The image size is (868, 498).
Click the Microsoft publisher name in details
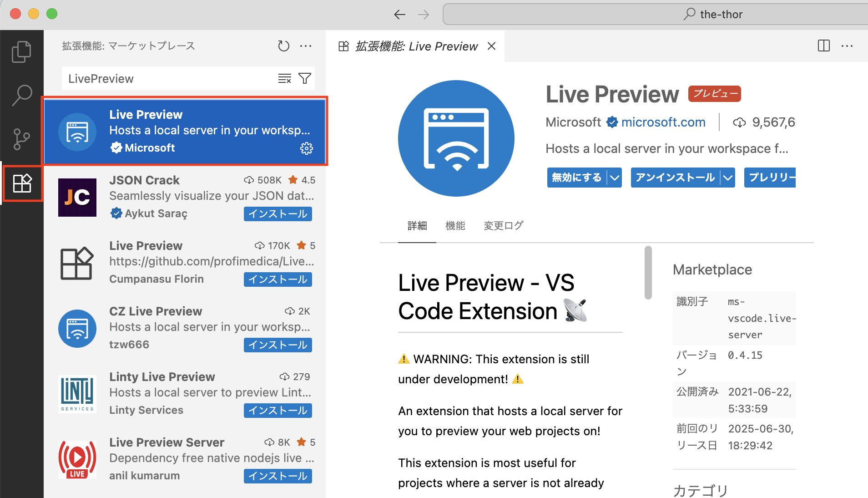[573, 122]
